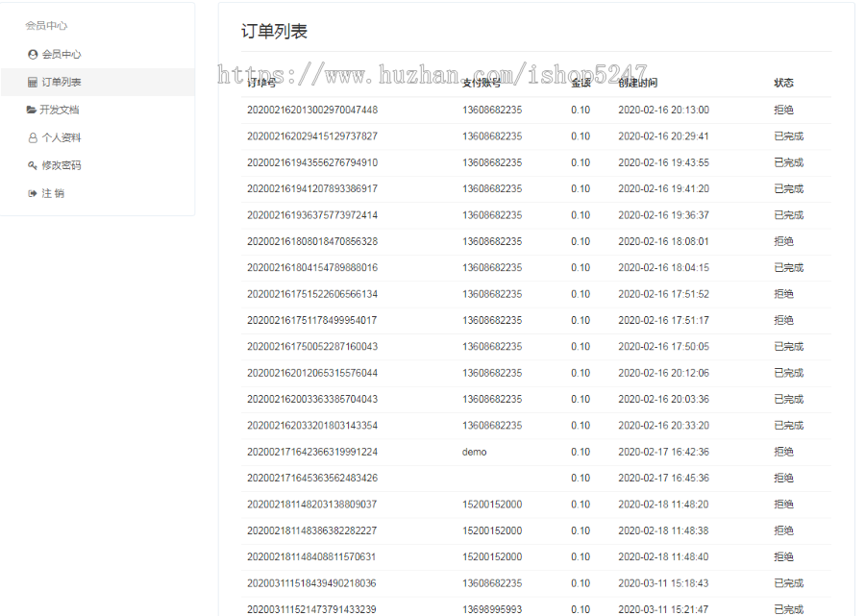Screen dimensions: 865x616
Task: Click creation time 2020-02-18 11:48:38
Action: tap(663, 530)
